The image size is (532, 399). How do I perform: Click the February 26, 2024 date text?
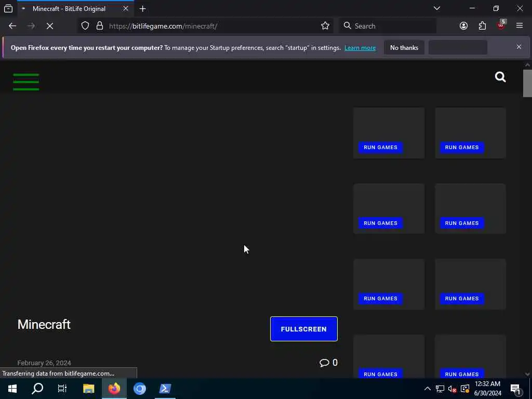point(44,363)
